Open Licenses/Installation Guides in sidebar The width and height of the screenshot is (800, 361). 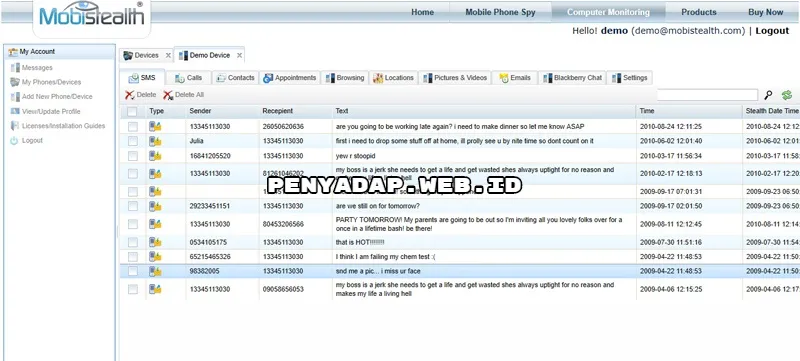(x=63, y=126)
